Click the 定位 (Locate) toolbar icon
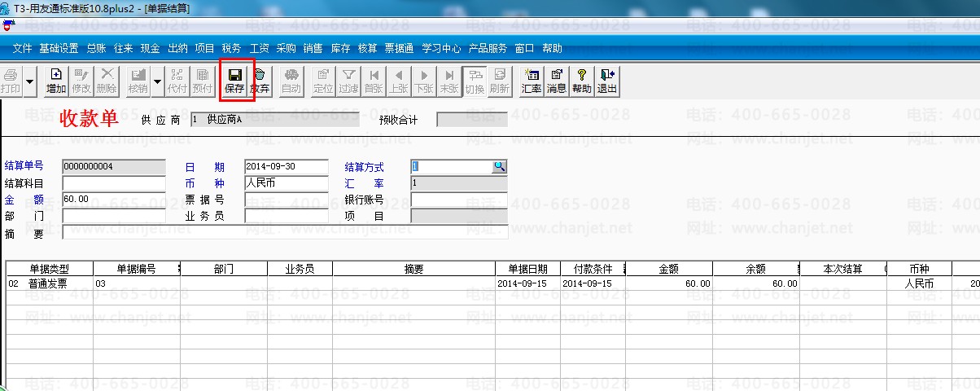980x391 pixels. [x=323, y=81]
